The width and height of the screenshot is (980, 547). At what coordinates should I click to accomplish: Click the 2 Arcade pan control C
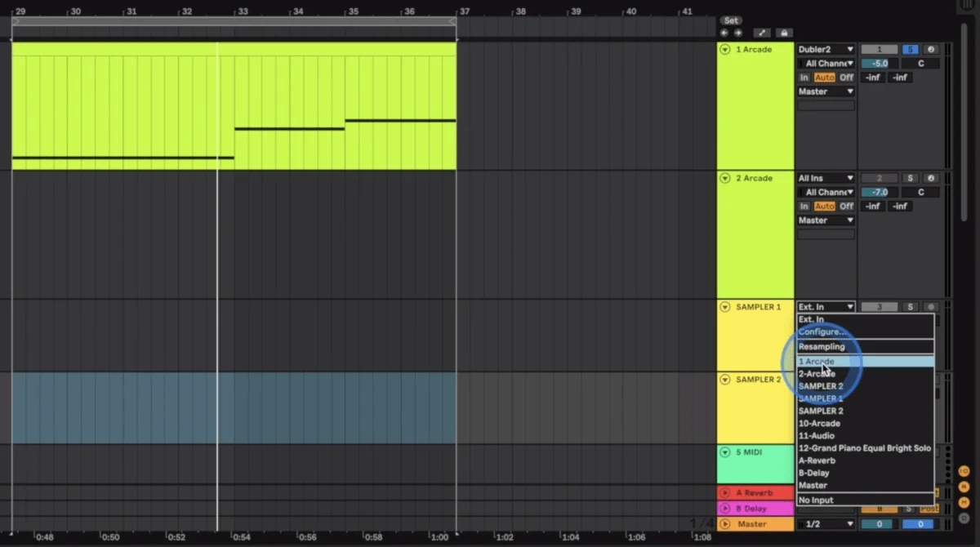point(920,193)
